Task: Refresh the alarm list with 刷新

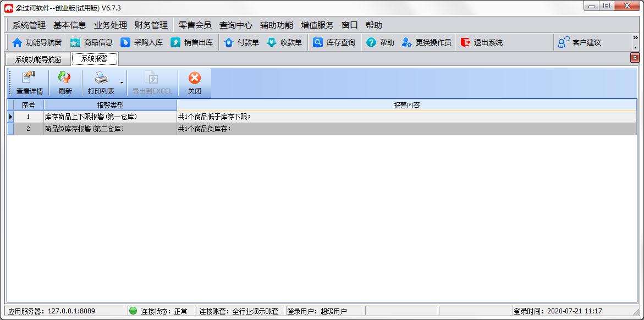Action: pyautogui.click(x=64, y=82)
